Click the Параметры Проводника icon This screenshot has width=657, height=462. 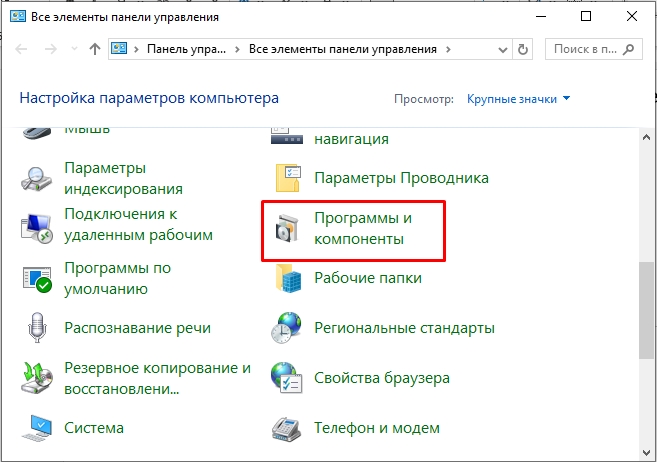click(288, 178)
